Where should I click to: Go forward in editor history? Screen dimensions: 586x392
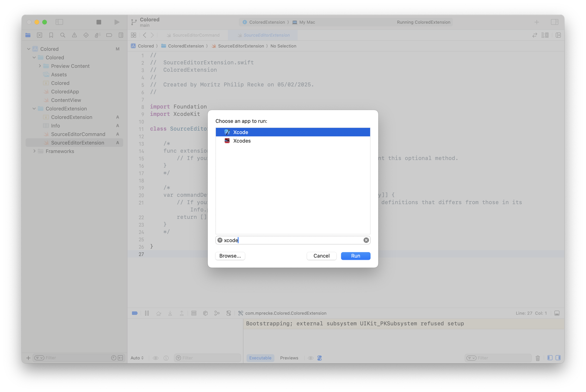tap(152, 35)
